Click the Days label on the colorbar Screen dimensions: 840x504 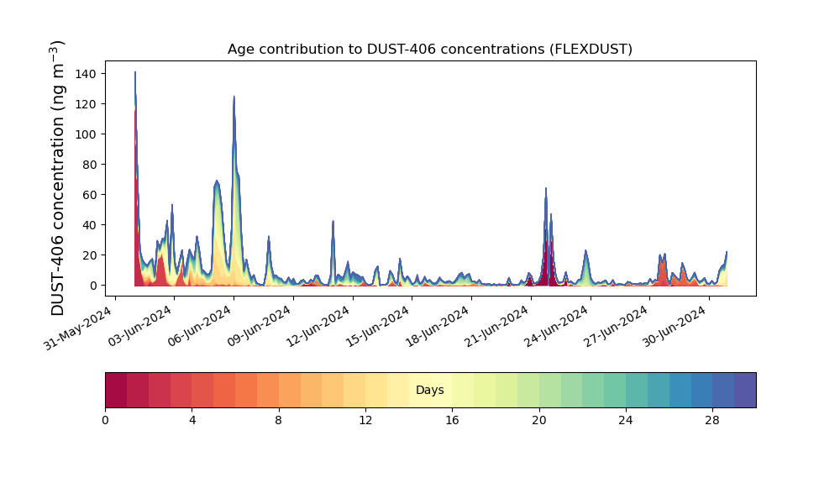pyautogui.click(x=429, y=390)
